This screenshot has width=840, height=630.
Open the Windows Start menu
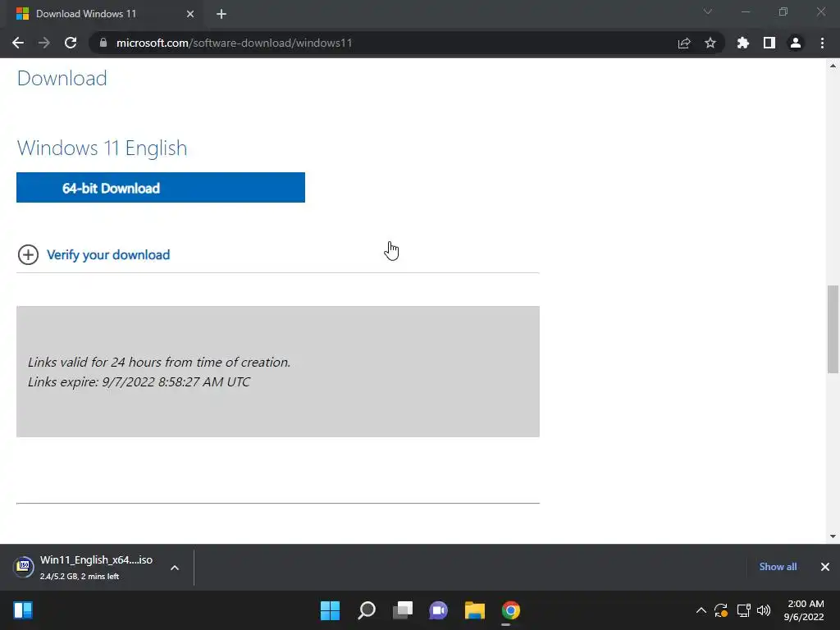click(x=330, y=610)
